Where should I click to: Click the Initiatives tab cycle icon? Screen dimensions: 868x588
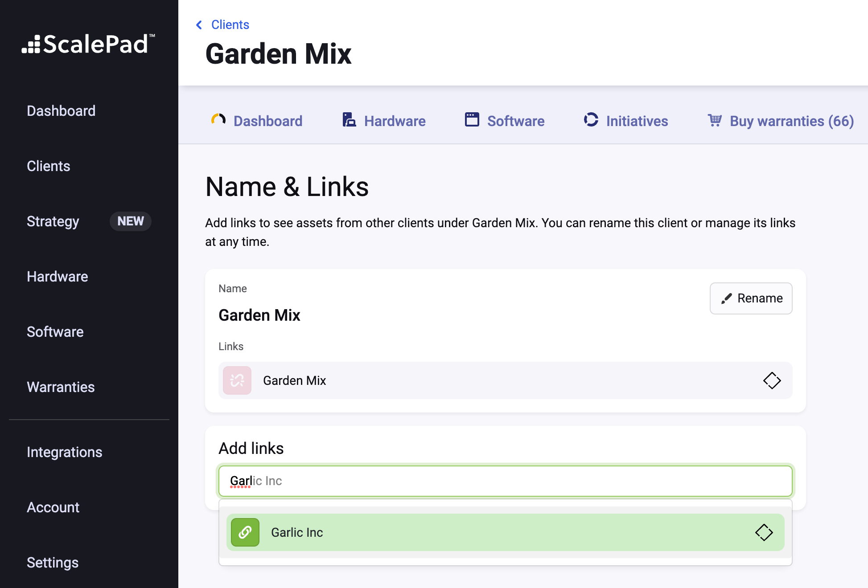591,119
